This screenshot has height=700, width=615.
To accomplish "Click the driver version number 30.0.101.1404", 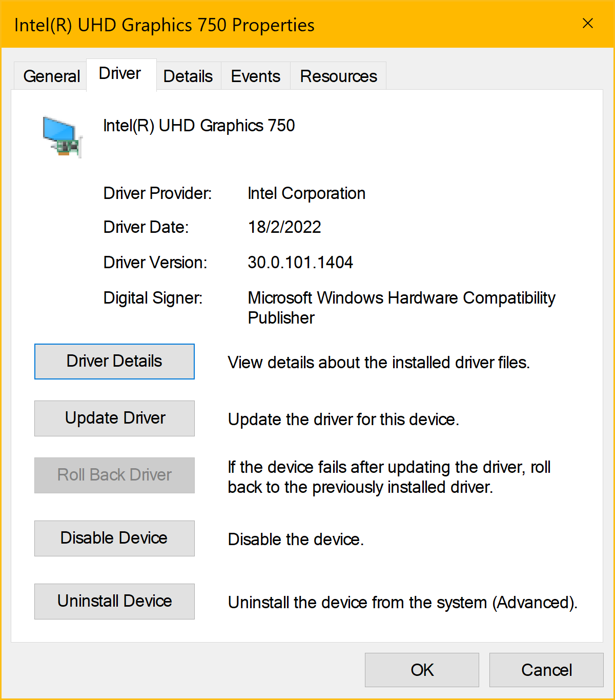I will (300, 263).
